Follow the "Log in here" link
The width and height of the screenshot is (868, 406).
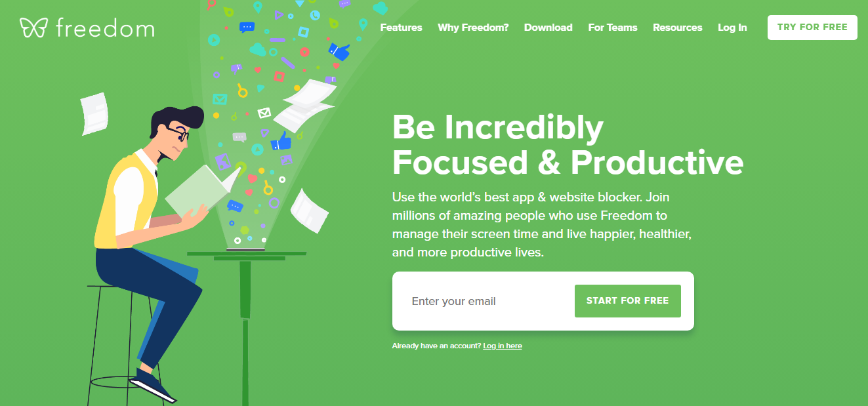pos(503,346)
